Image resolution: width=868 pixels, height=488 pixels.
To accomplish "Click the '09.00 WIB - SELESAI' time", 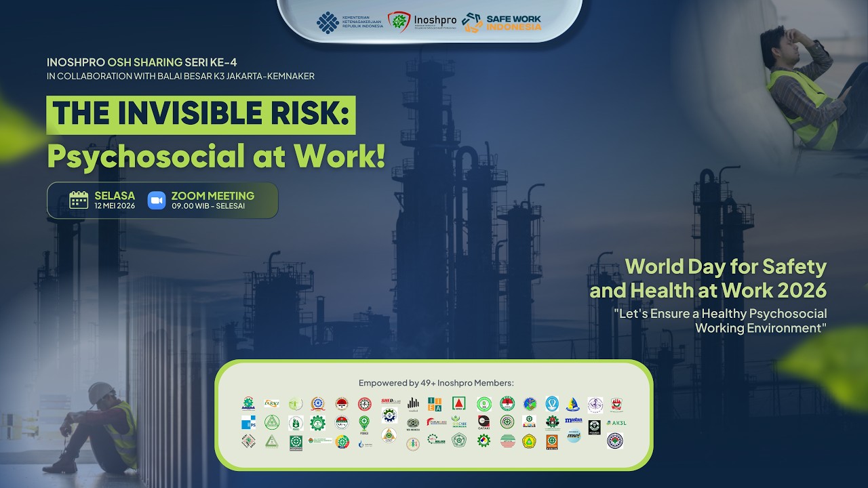I will (x=208, y=206).
